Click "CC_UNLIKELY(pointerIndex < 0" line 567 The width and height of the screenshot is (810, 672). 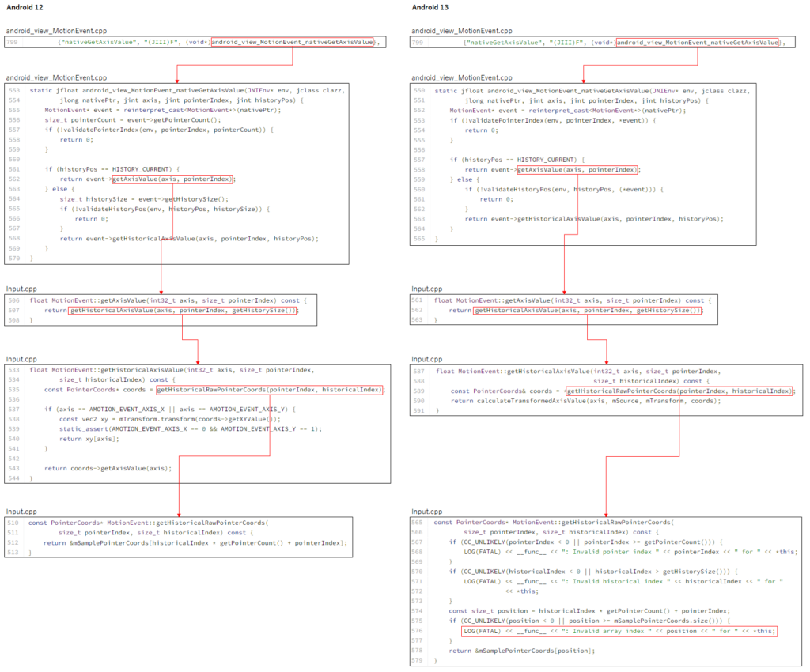pyautogui.click(x=586, y=542)
